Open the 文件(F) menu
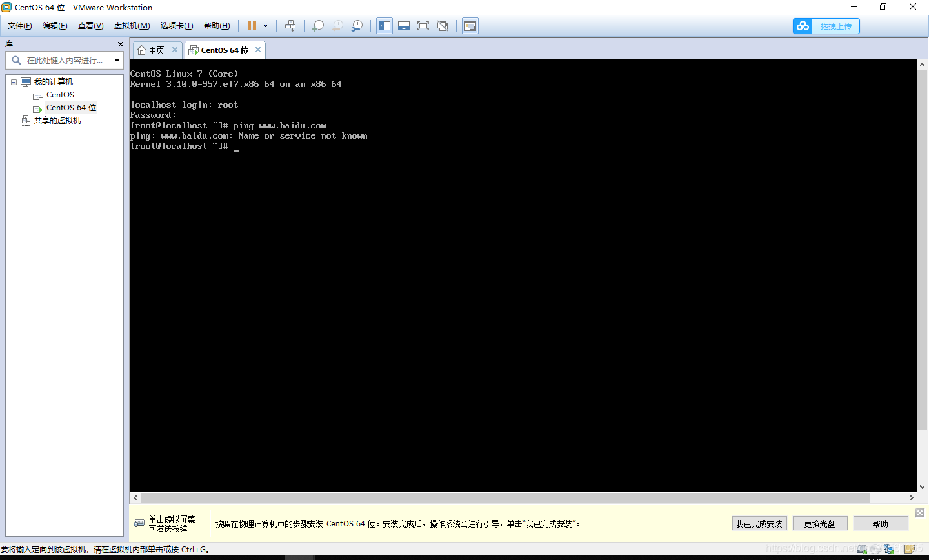 coord(19,26)
